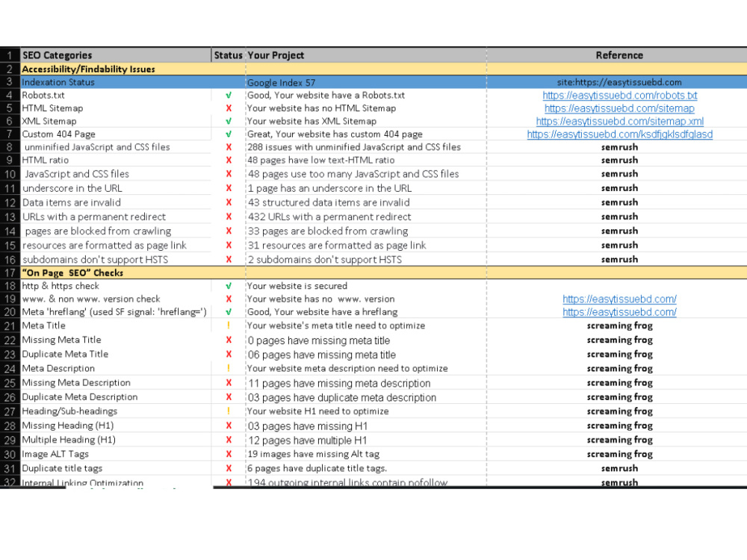Select the 'Robots.txt' category cell
747x560 pixels.
pyautogui.click(x=115, y=96)
